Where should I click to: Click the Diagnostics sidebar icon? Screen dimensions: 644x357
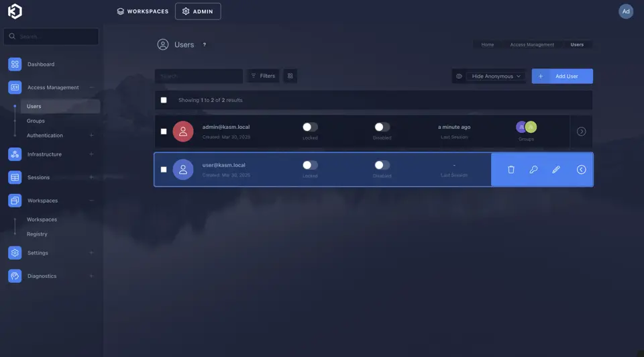point(15,276)
